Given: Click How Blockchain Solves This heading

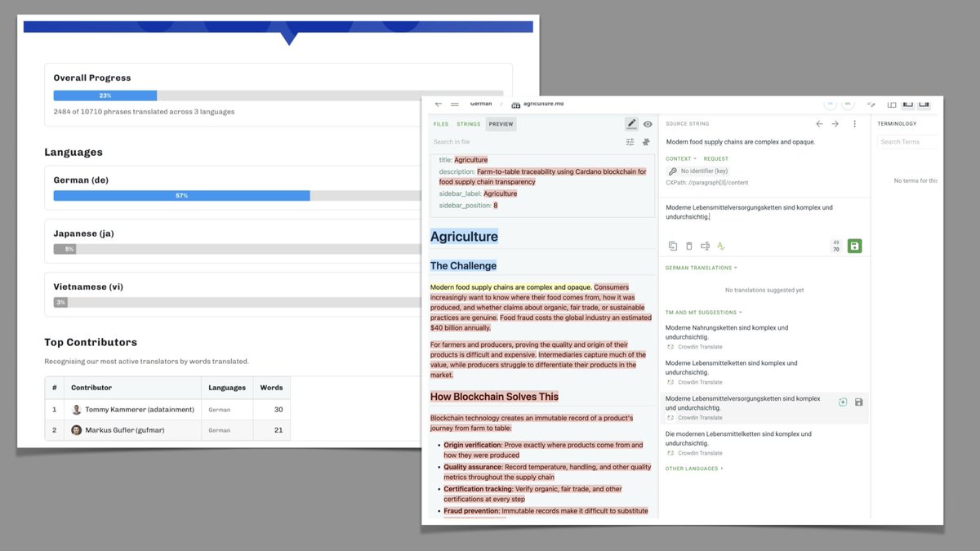Looking at the screenshot, I should pyautogui.click(x=494, y=397).
